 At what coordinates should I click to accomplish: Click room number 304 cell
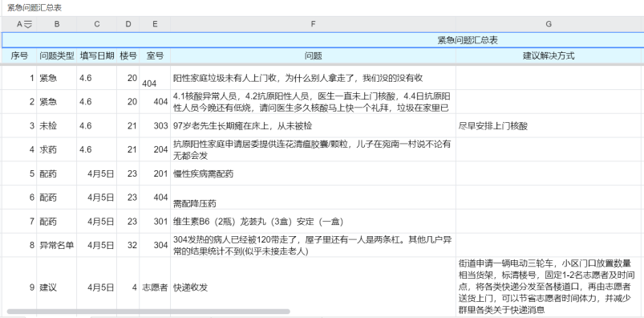[x=155, y=245]
